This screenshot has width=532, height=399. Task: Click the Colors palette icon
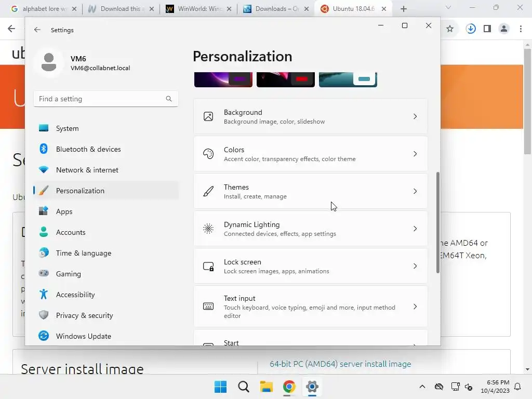[x=208, y=154]
